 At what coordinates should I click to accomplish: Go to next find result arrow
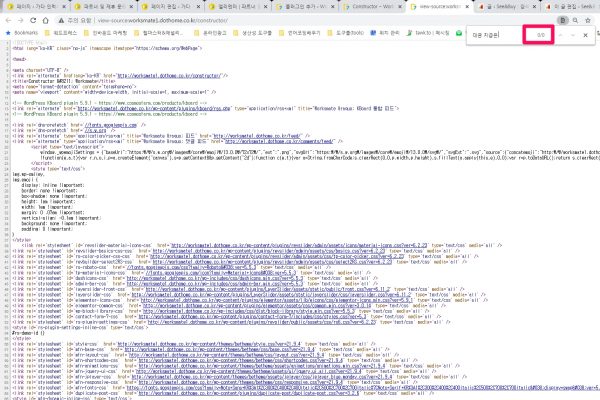(572, 36)
